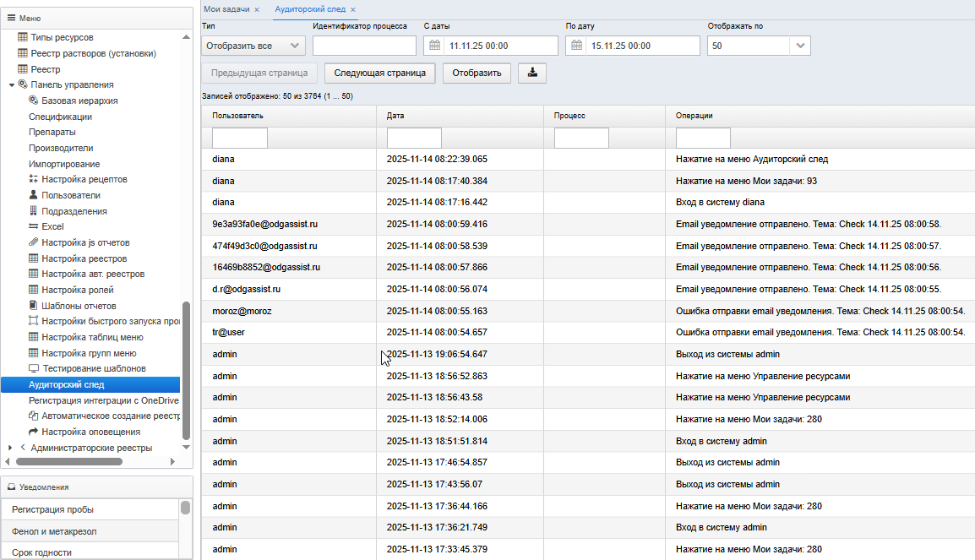The image size is (975, 560).
Task: Click the Пользователи person icon
Action: pos(34,194)
